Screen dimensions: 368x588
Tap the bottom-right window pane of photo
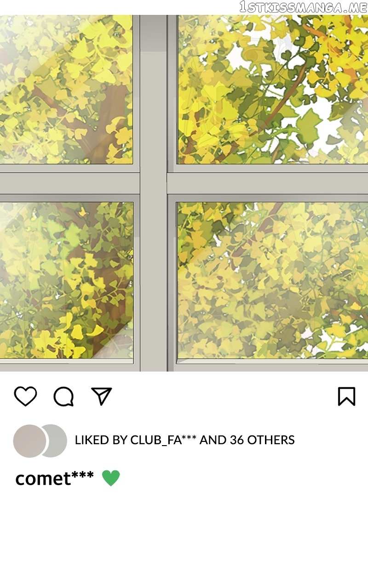(x=273, y=280)
